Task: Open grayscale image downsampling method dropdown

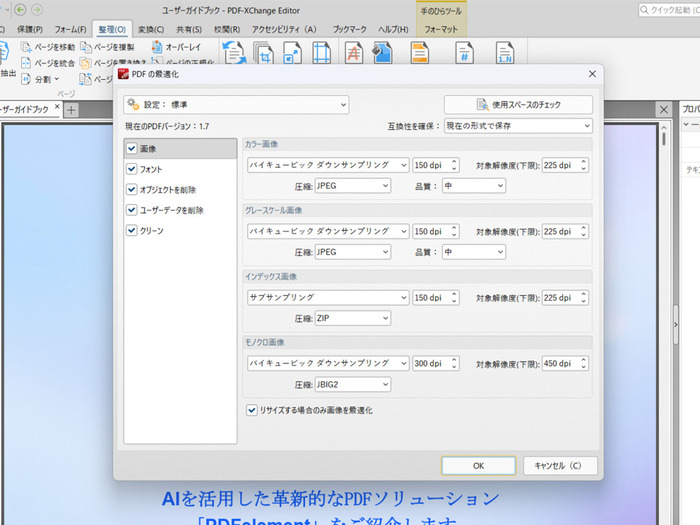Action: click(x=328, y=231)
